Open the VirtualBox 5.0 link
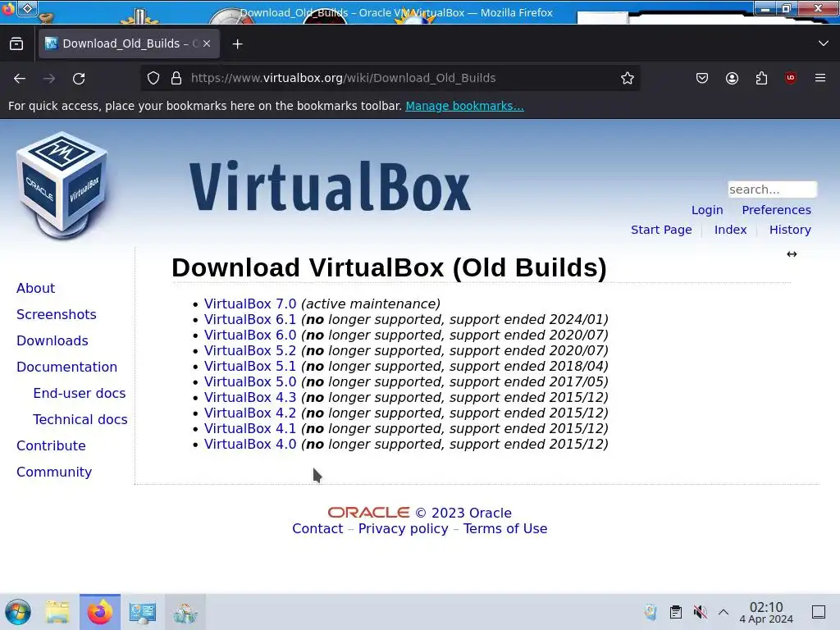840x630 pixels. tap(250, 381)
